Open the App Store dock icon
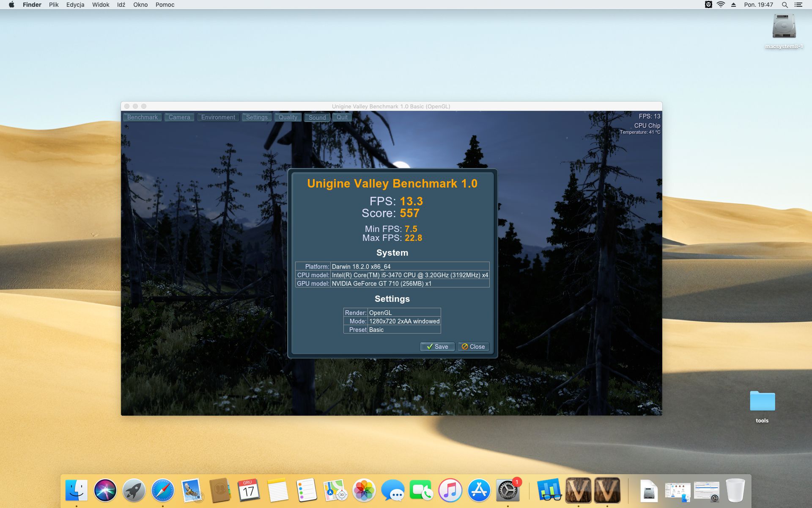The height and width of the screenshot is (508, 812). tap(479, 491)
